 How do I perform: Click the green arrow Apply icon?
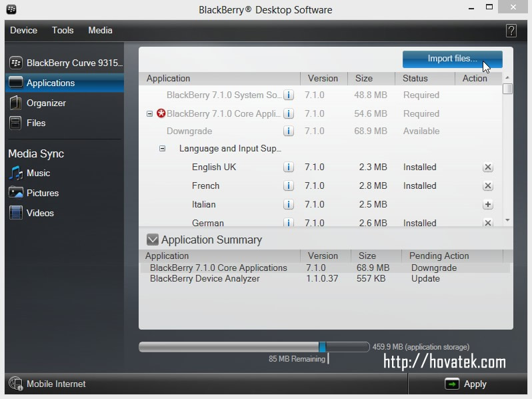[x=451, y=384]
